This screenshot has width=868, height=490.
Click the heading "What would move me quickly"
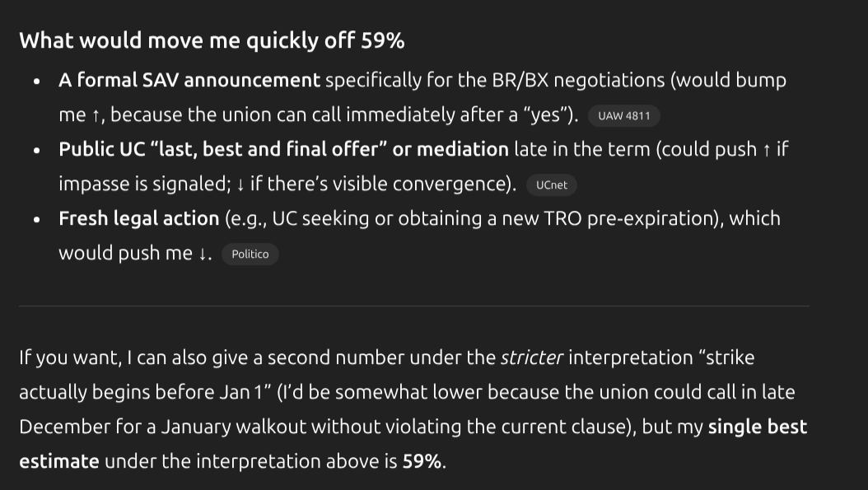pyautogui.click(x=188, y=40)
